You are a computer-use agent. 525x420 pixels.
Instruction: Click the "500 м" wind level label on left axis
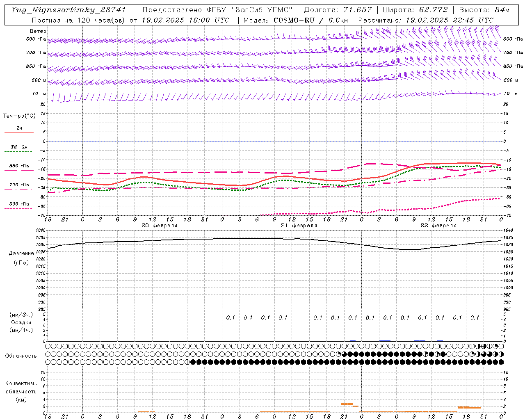pyautogui.click(x=39, y=80)
